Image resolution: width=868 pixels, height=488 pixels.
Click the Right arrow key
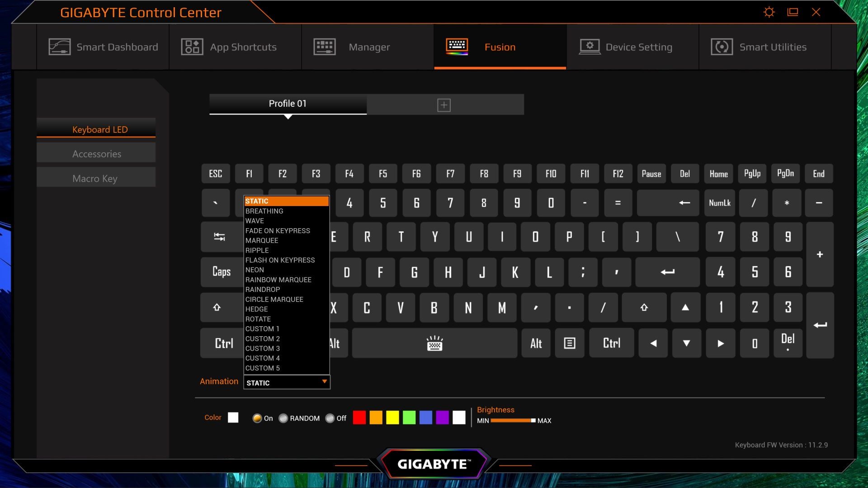tap(721, 343)
